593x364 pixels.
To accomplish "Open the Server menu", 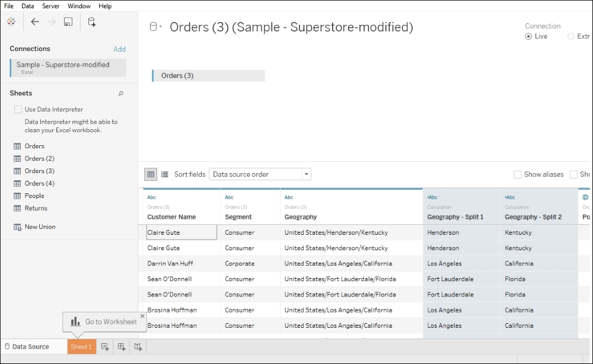I will [x=50, y=6].
